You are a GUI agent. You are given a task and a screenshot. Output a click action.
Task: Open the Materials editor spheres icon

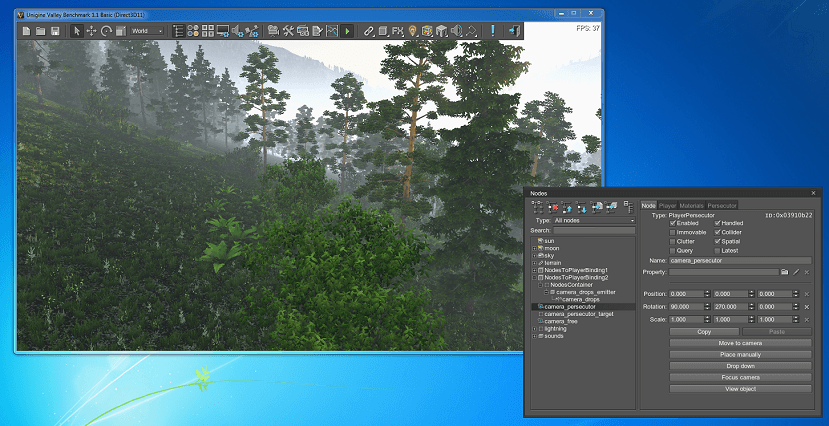pos(193,31)
